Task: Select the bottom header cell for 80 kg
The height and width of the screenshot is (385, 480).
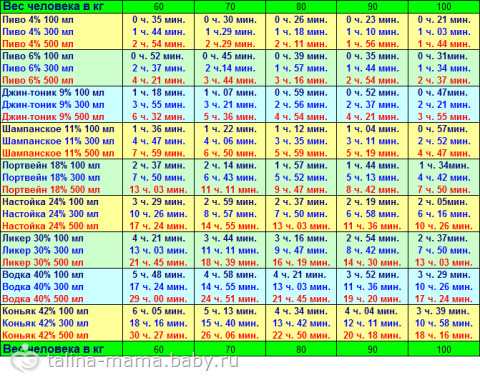Action: [301, 349]
